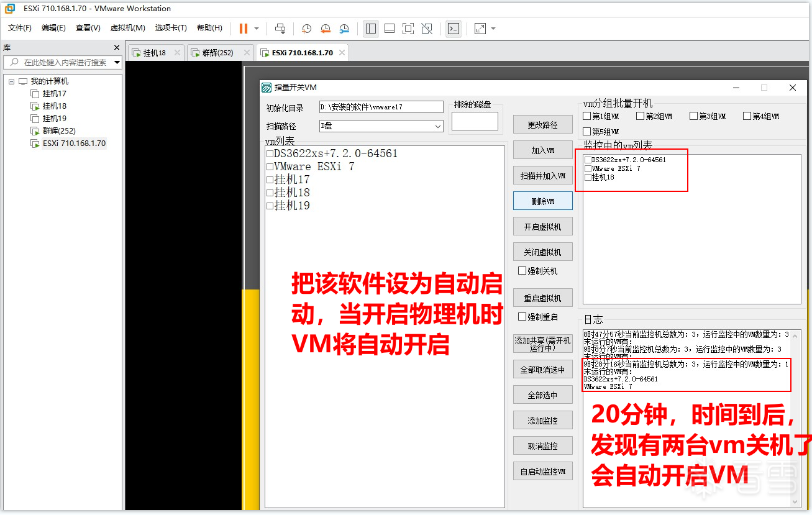Check 挂机17 in the vm列表
The height and width of the screenshot is (515, 812).
[x=270, y=180]
